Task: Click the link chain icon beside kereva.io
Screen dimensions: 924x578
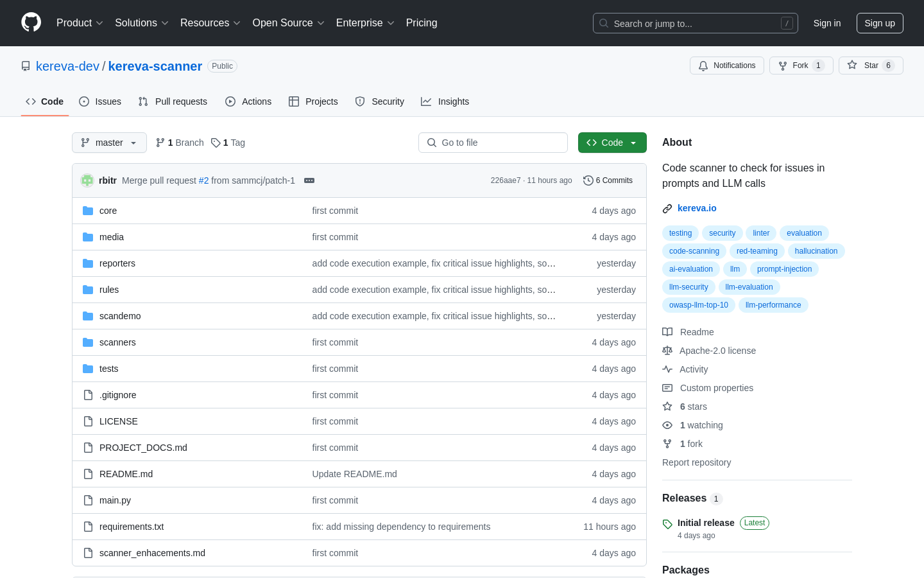Action: coord(667,208)
